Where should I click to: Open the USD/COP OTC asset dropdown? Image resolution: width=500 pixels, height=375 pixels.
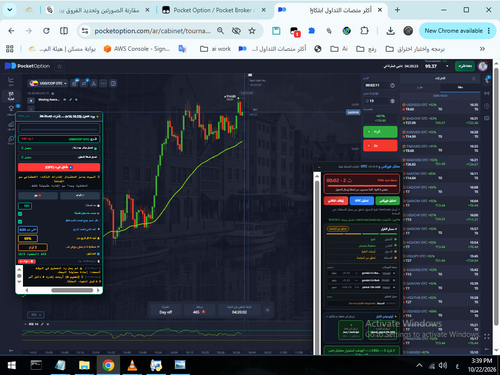click(x=48, y=83)
